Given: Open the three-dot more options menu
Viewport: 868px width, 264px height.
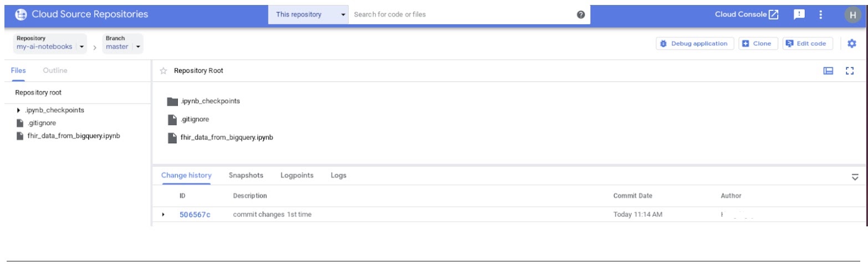Looking at the screenshot, I should click(x=821, y=14).
